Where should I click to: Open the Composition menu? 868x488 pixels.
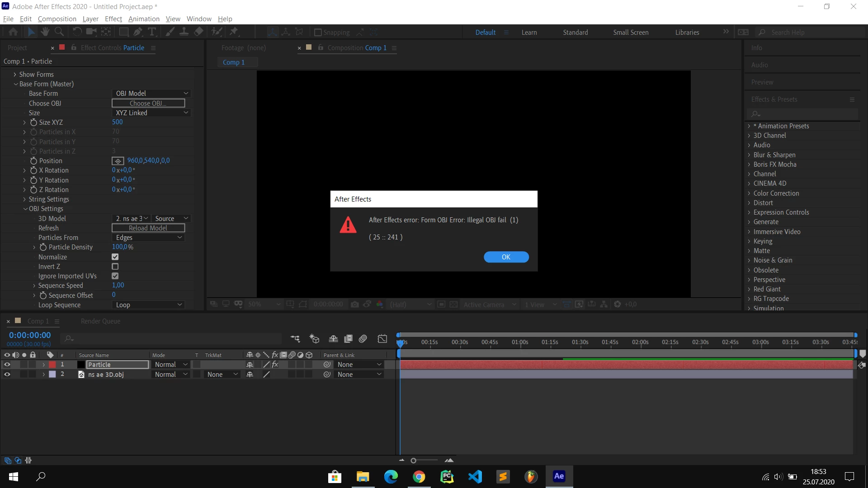[57, 19]
